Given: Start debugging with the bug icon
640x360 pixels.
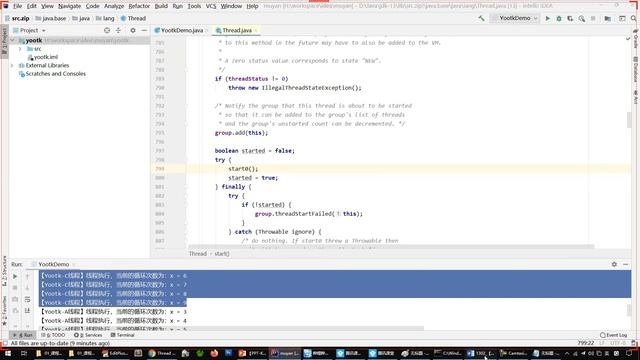Looking at the screenshot, I should [559, 18].
